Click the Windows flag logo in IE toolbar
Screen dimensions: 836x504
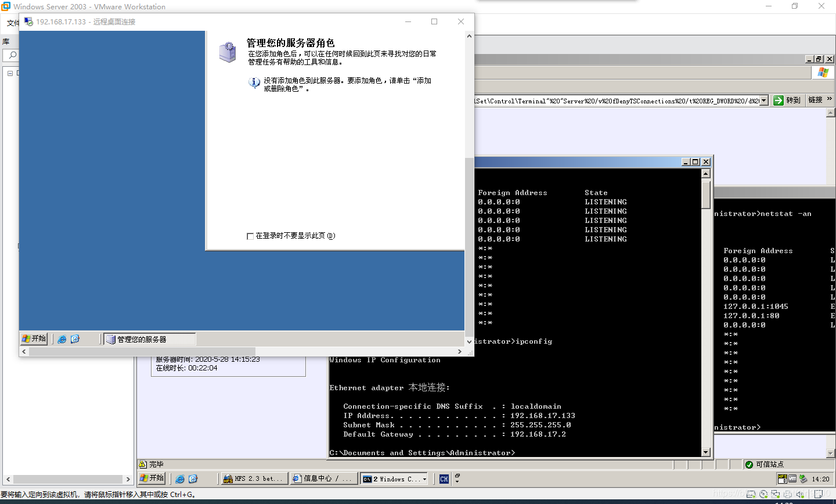click(823, 72)
